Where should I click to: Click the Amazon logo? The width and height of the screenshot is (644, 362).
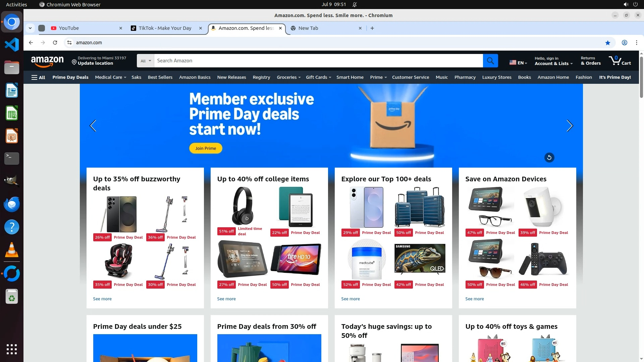click(47, 61)
